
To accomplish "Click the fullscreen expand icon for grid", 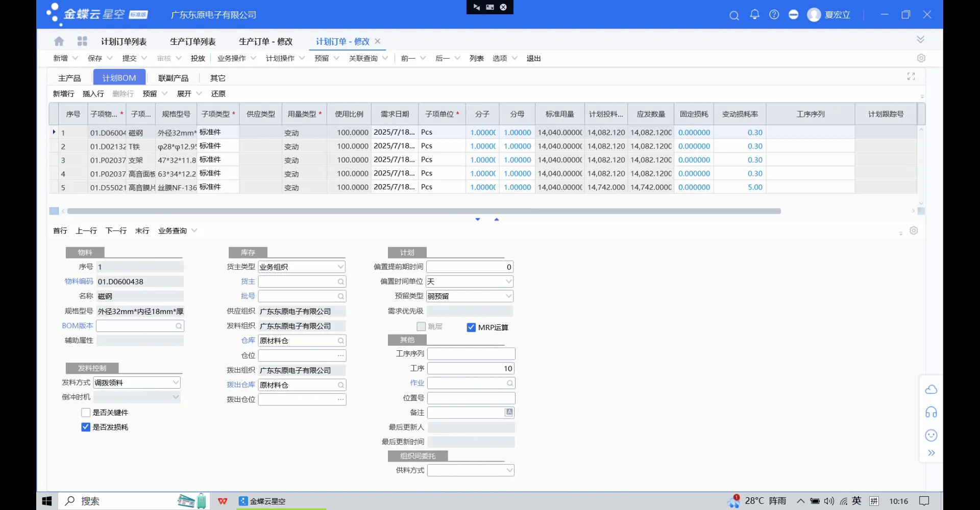I will click(911, 76).
